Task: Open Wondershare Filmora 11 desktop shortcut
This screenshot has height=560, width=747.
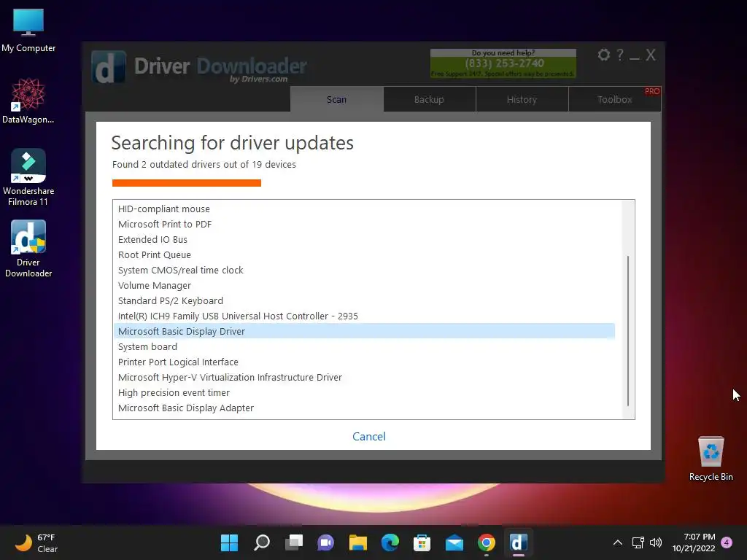Action: (28, 177)
